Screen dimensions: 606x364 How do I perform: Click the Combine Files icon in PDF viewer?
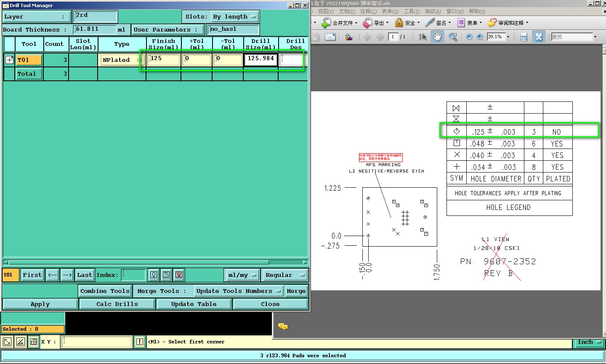click(326, 23)
